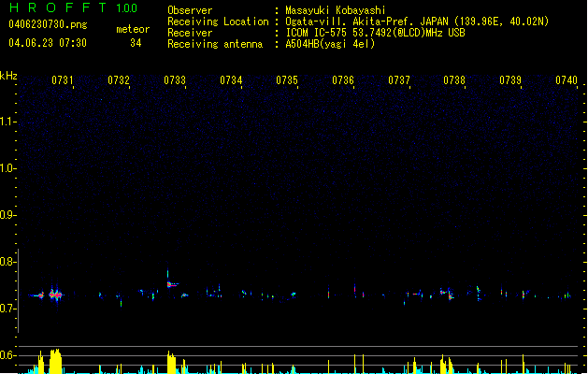
Task: Click the yellow intensity bar cluster below 0733
Action: (x=171, y=363)
